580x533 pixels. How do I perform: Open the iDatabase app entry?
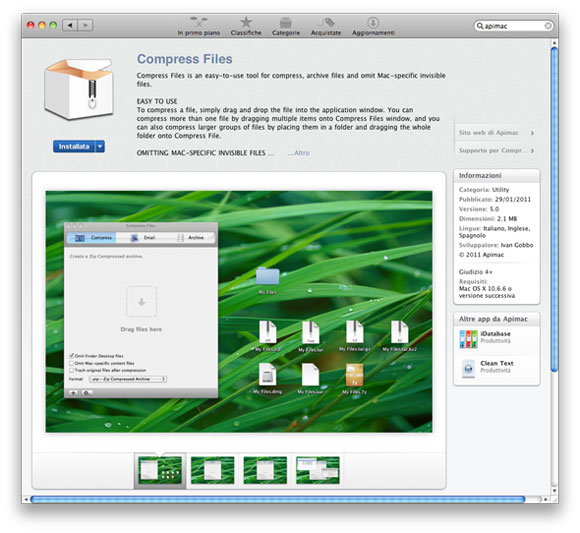click(x=496, y=339)
